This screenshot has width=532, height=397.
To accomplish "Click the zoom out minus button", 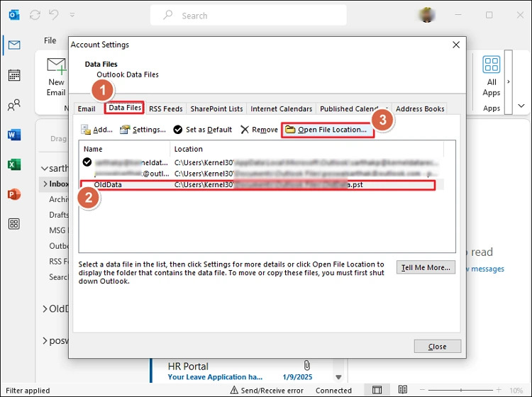I will click(x=423, y=390).
